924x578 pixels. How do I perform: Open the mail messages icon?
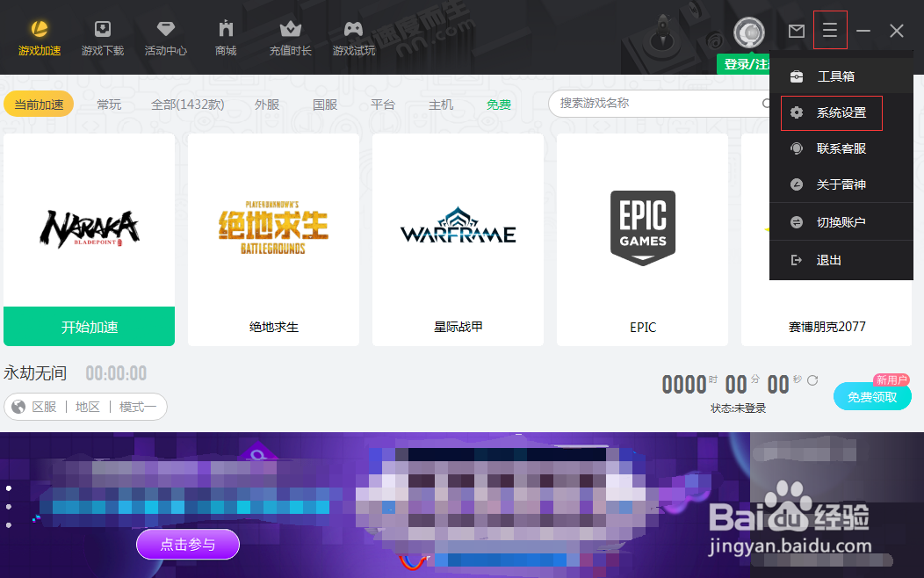pyautogui.click(x=797, y=31)
